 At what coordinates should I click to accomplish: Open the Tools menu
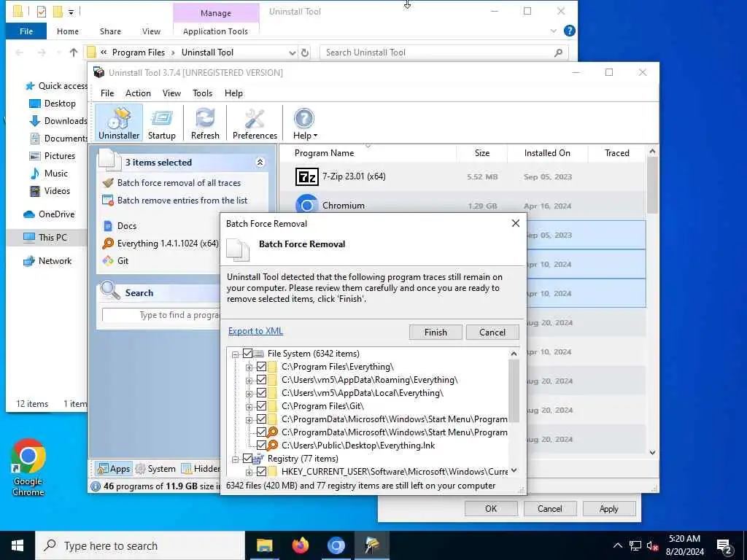pos(203,93)
